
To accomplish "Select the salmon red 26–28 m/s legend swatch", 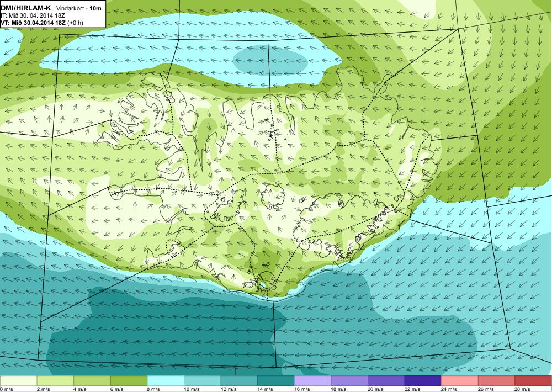I will (x=496, y=381).
